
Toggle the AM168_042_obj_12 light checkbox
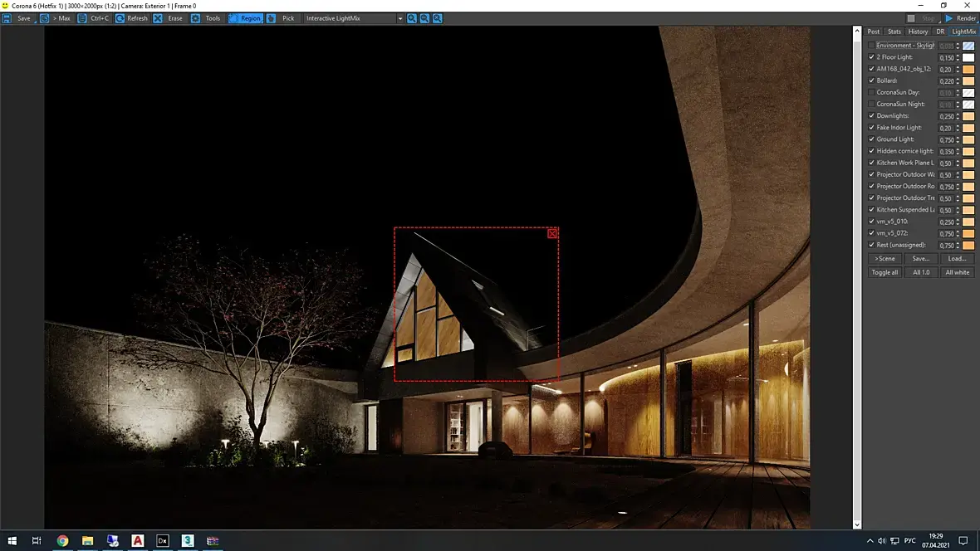(x=871, y=69)
